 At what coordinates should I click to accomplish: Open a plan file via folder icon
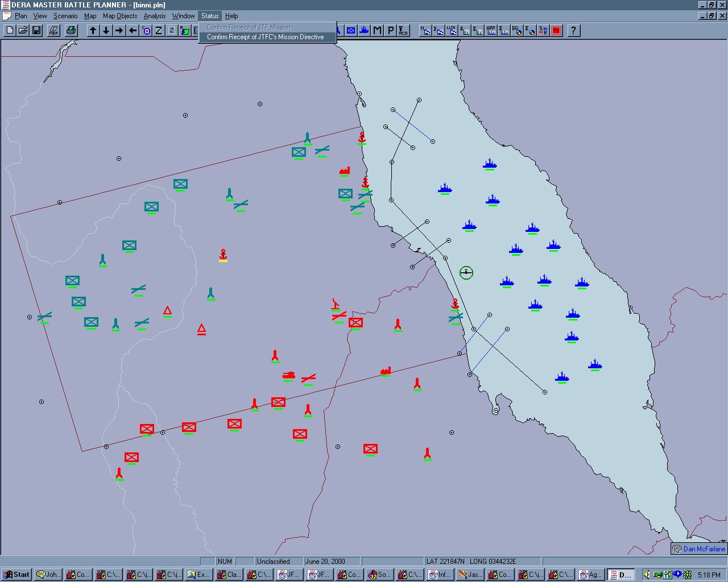coord(23,31)
